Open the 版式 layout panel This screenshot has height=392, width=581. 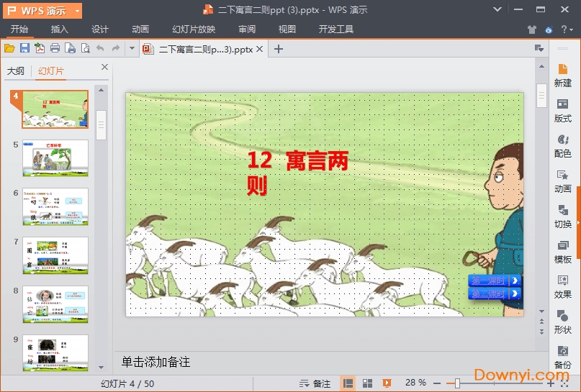(562, 110)
